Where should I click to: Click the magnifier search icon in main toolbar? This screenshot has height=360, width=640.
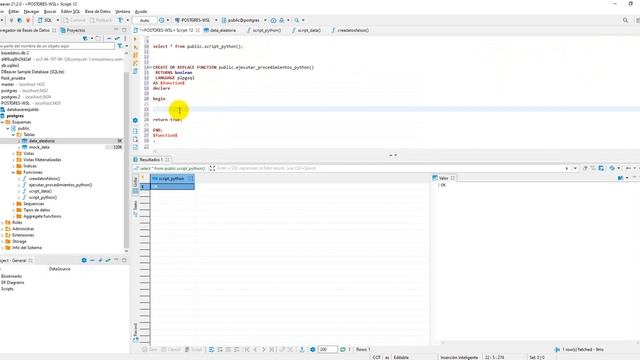click(x=297, y=20)
